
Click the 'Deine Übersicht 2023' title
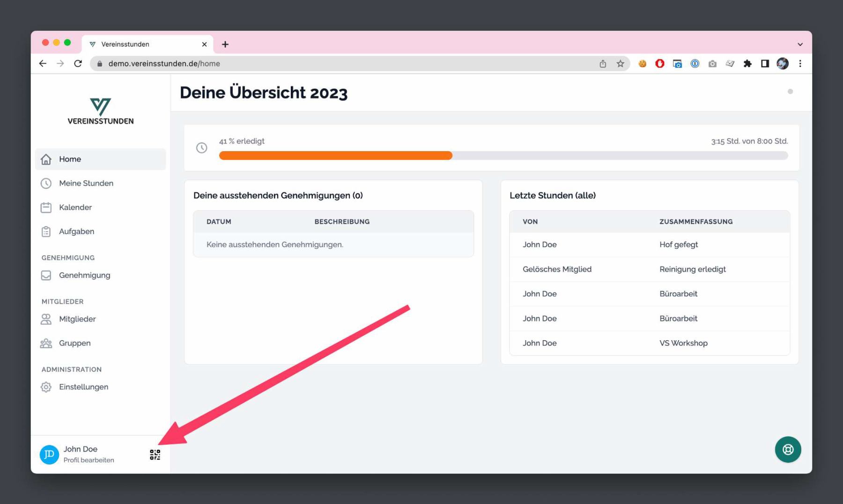coord(264,93)
